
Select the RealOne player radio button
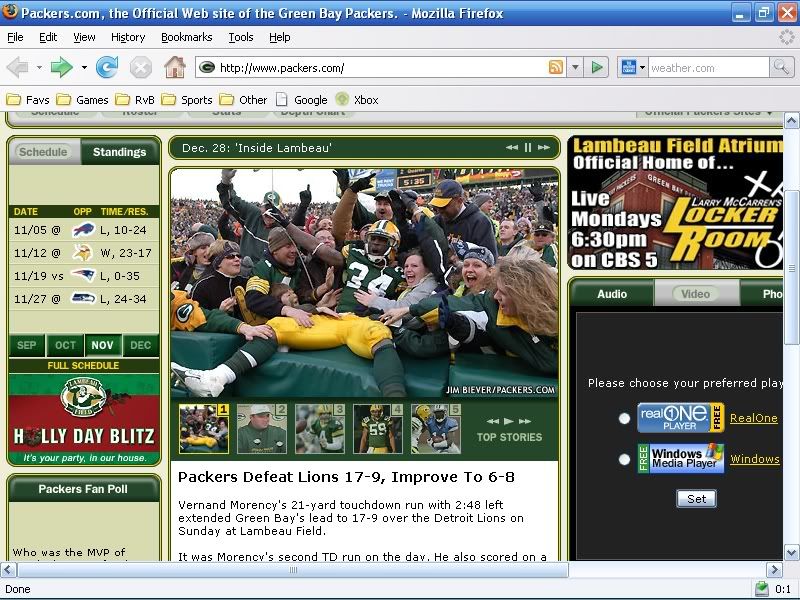(x=624, y=418)
